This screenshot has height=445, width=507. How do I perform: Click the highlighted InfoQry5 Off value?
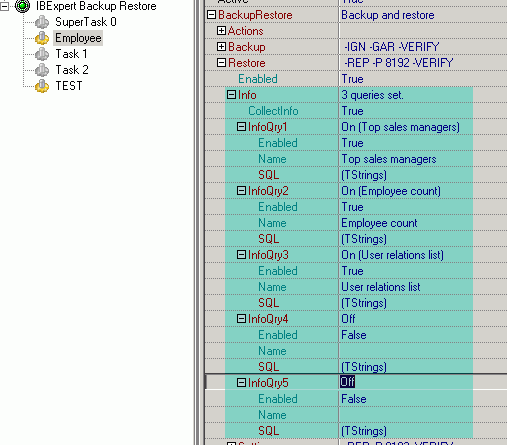coord(347,382)
